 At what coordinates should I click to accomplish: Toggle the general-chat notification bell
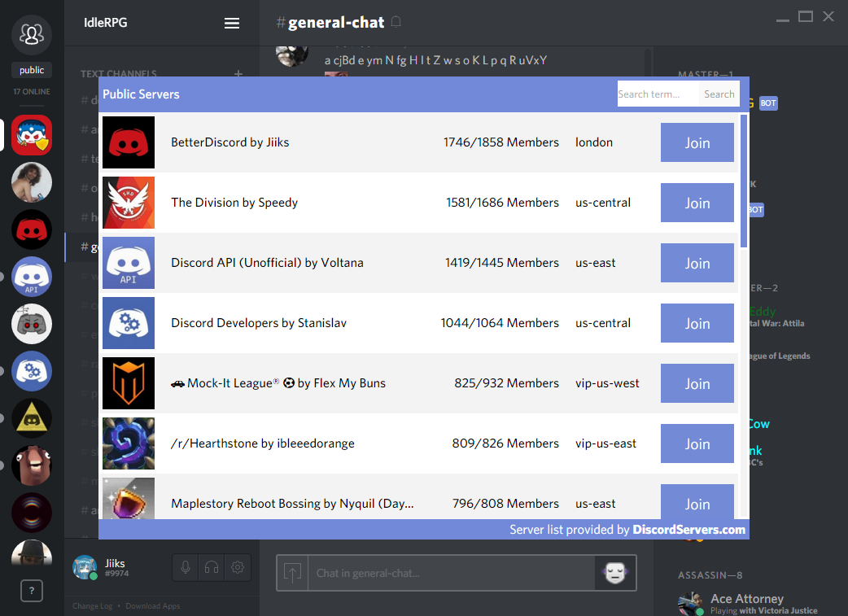click(x=396, y=22)
